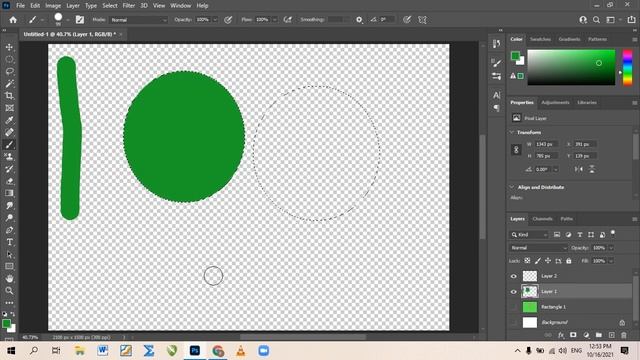
Task: Select the Magic Wand tool
Action: click(9, 84)
